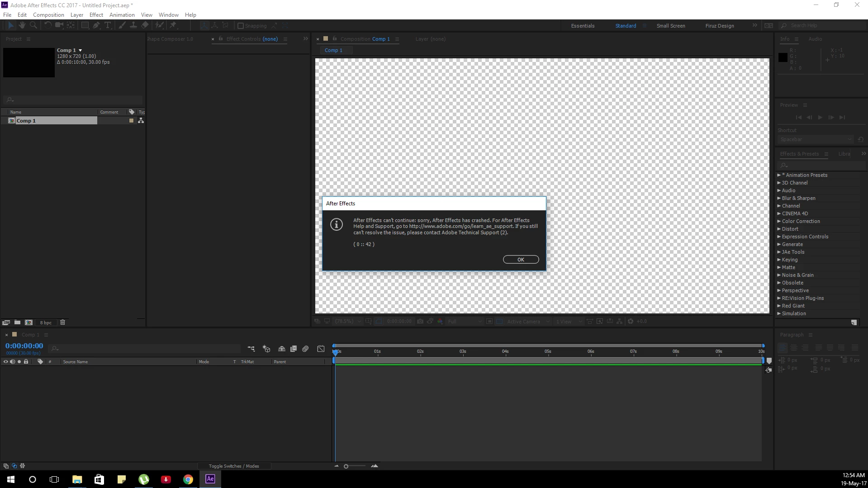Click the Info panel black color swatch
The width and height of the screenshot is (868, 488).
pos(783,57)
